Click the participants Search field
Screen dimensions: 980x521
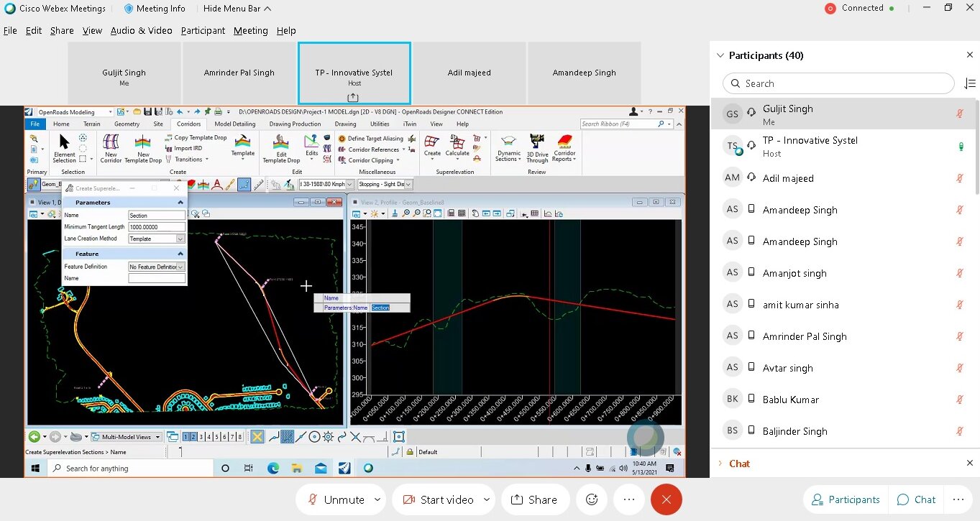point(838,83)
